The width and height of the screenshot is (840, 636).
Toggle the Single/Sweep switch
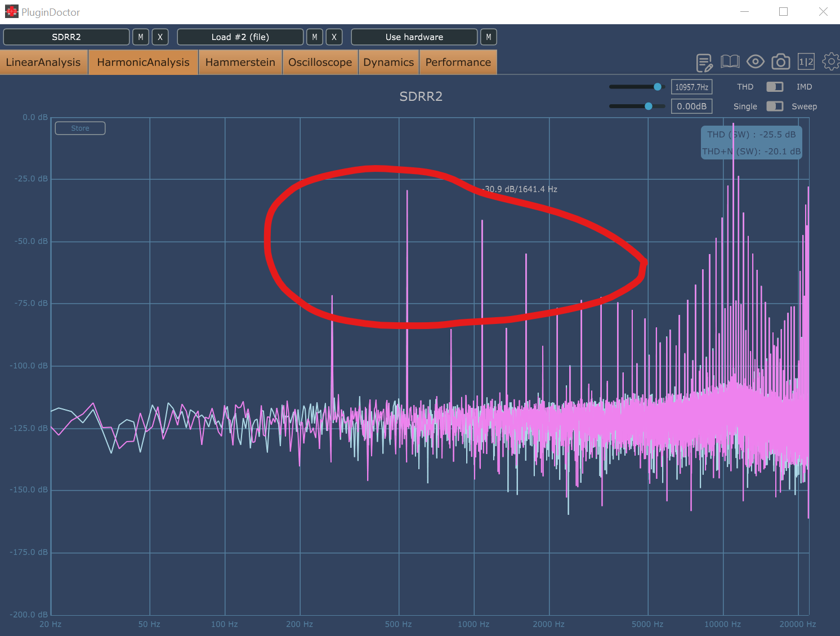click(x=775, y=106)
